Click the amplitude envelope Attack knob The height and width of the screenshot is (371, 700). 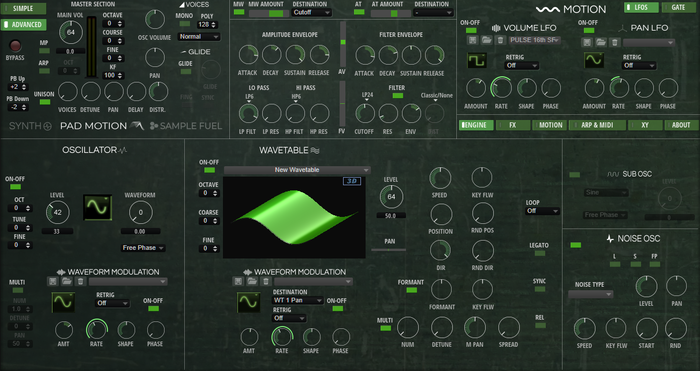(x=248, y=55)
